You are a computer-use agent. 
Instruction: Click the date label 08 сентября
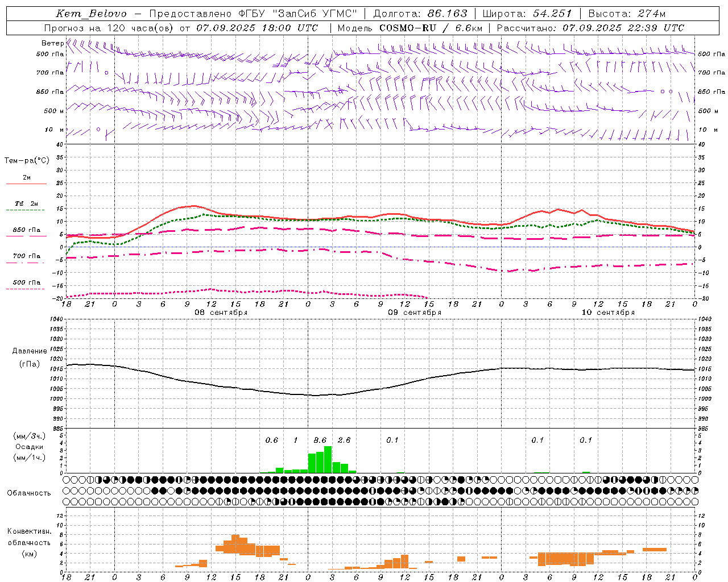(x=221, y=313)
